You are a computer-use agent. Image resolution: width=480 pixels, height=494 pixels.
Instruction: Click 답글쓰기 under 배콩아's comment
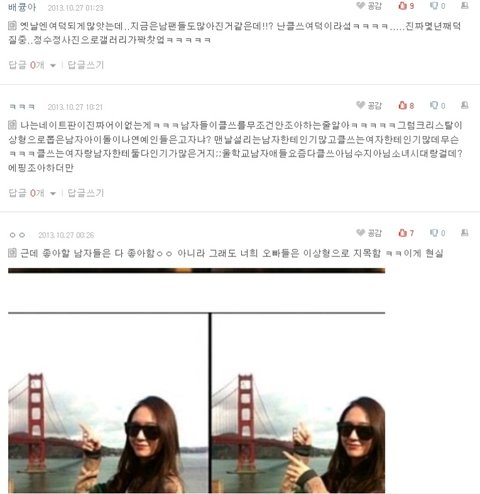click(86, 65)
